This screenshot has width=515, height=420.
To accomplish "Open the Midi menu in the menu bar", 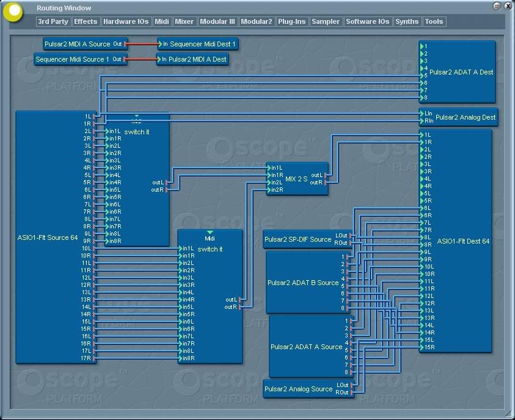I will (x=162, y=21).
